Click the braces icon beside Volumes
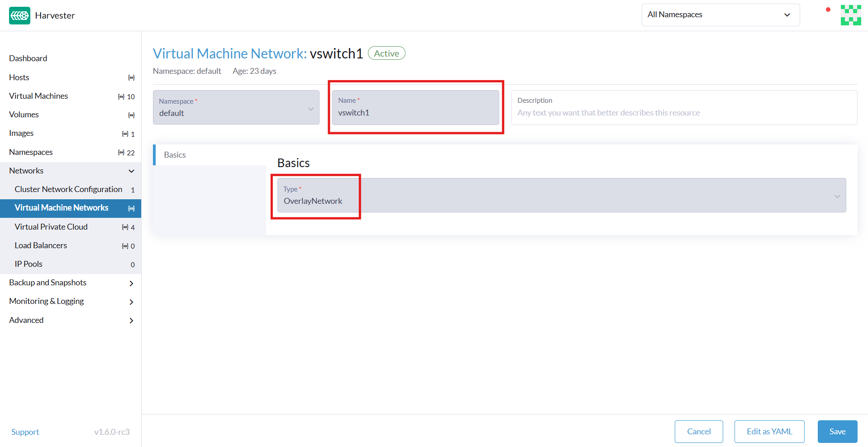868x447 pixels. 131,115
